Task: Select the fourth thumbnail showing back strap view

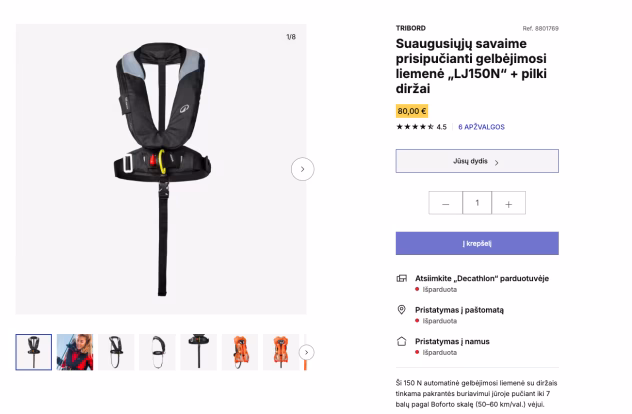Action: point(157,352)
